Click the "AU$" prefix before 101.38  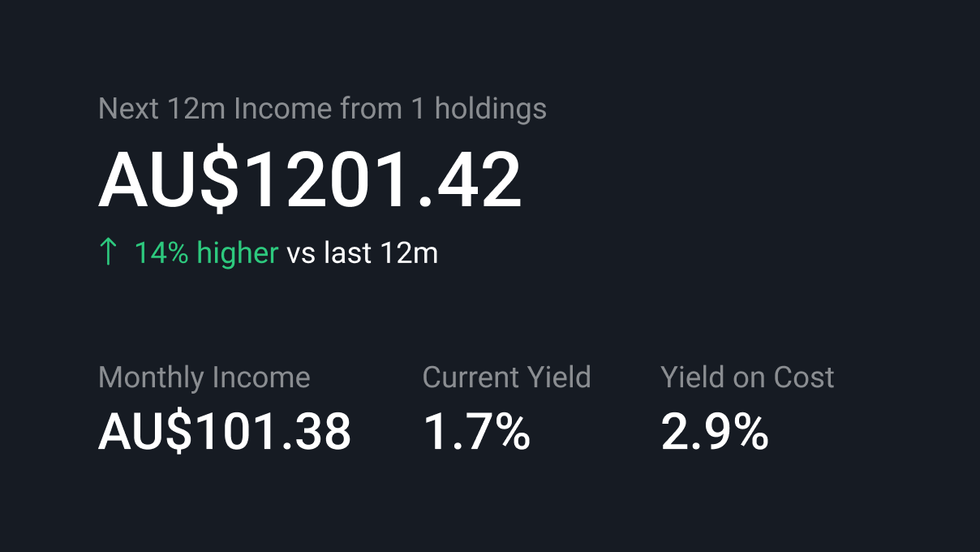(x=144, y=432)
